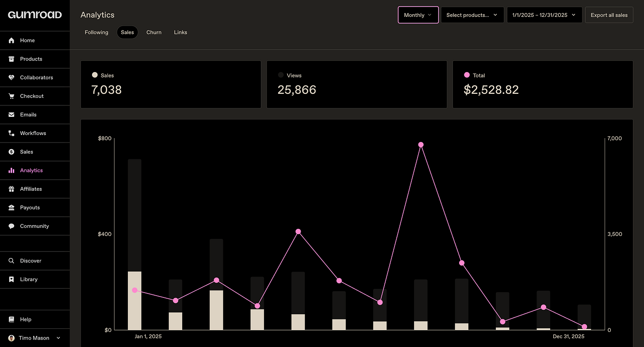Click the Discover magnifier icon
This screenshot has width=644, height=347.
point(11,261)
